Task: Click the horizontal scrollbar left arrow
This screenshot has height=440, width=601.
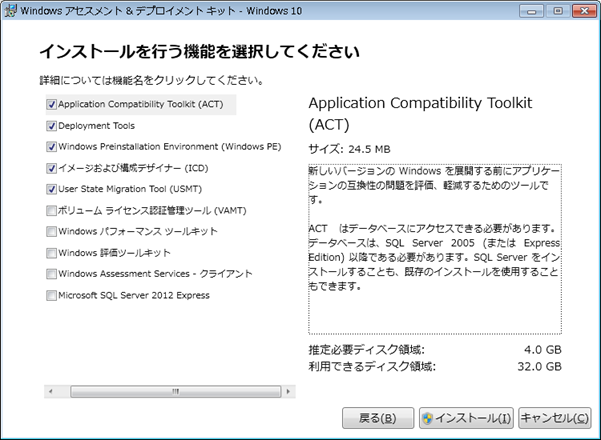Action: tap(51, 391)
